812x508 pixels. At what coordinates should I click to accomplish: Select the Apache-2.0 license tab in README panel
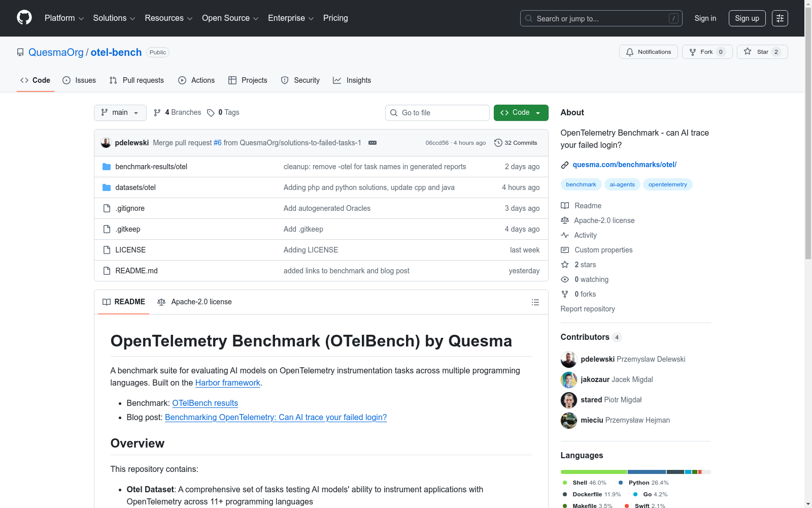pos(194,302)
